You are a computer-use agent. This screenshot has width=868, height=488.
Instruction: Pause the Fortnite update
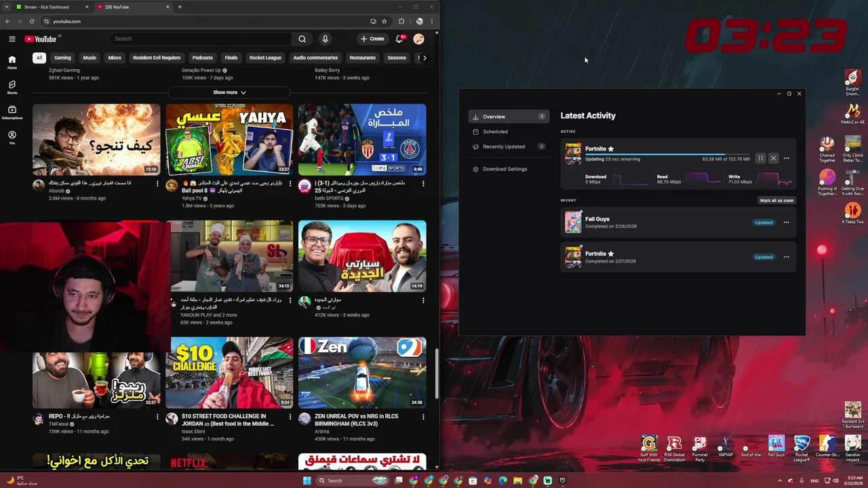point(760,158)
